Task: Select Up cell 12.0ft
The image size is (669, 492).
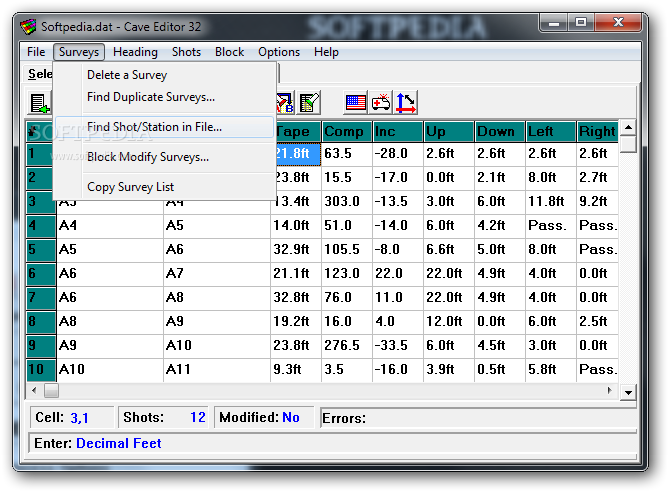Action: [x=449, y=321]
